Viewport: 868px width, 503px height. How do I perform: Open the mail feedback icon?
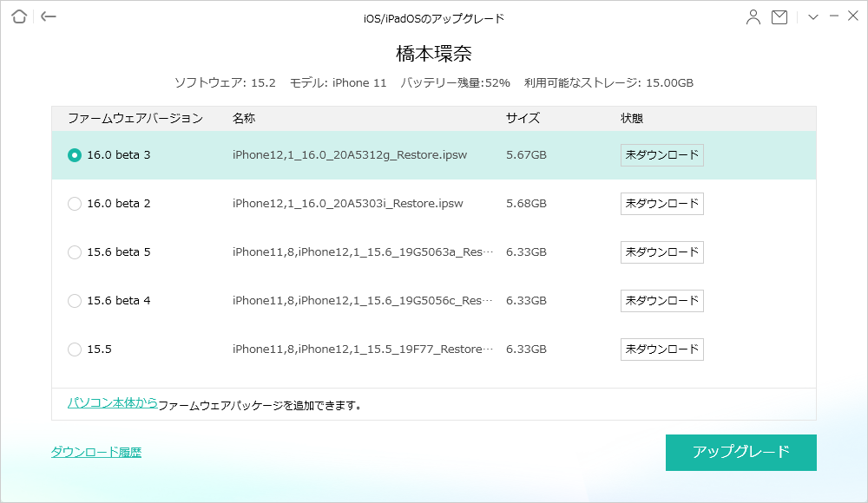(x=779, y=17)
